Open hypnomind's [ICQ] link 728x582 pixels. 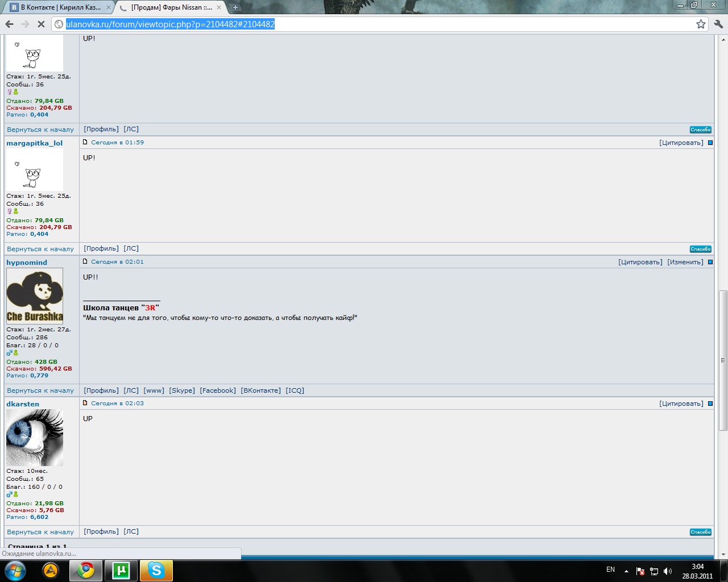tap(295, 390)
